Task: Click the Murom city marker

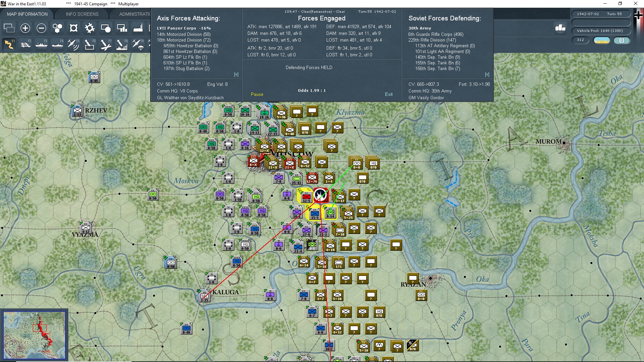Action: click(564, 143)
